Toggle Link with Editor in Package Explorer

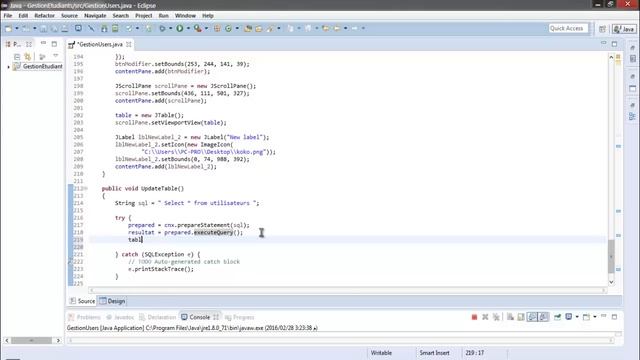28,57
